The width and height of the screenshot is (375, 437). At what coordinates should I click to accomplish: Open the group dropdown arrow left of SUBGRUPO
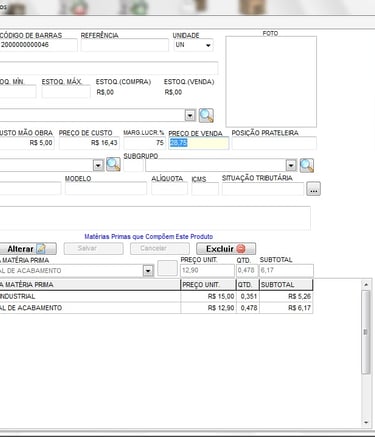click(x=98, y=165)
